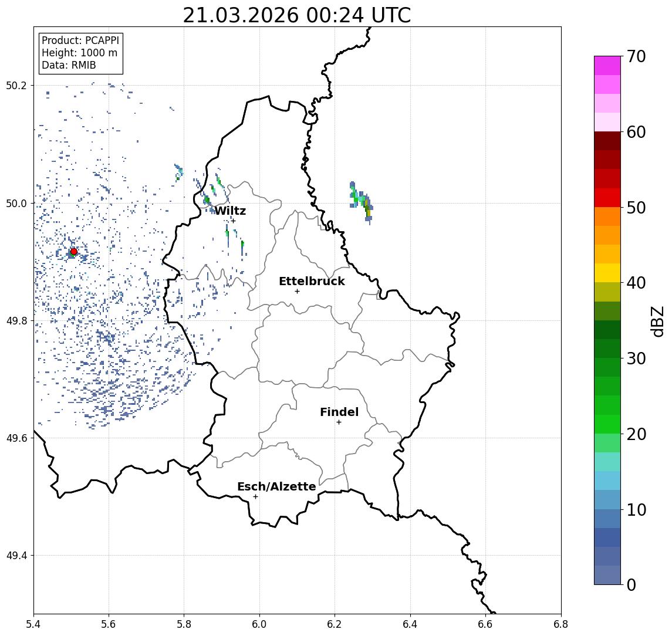Click the dark maroon swatch just below 60
672x636 pixels.
point(607,141)
